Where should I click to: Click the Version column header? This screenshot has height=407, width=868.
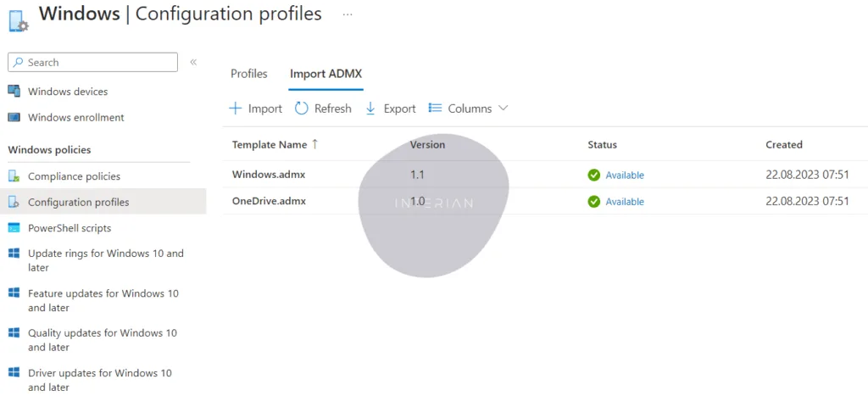click(427, 144)
